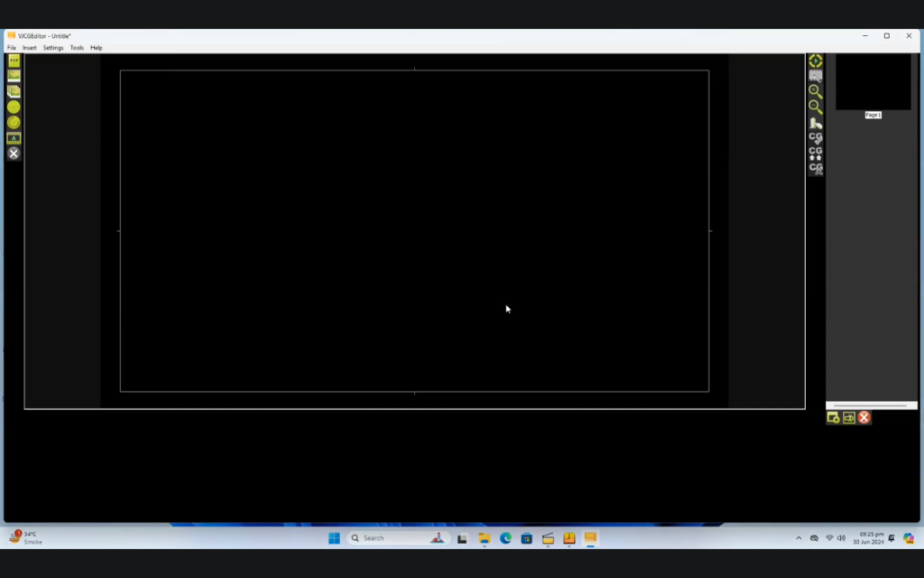Click the taskbar Search box
924x578 pixels.
point(398,538)
